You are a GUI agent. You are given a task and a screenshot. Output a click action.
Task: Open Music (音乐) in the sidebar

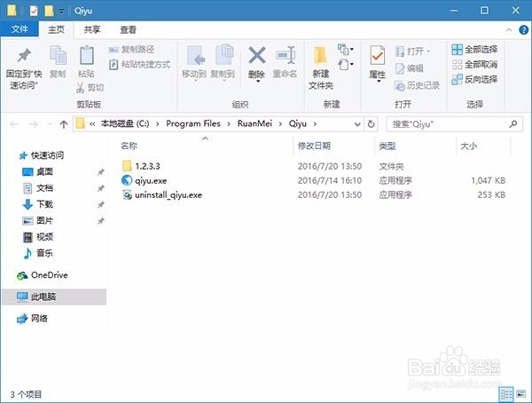[37, 253]
